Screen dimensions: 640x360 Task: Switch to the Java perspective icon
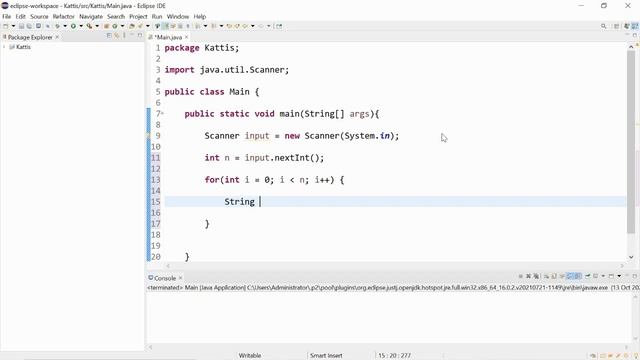pyautogui.click(x=635, y=26)
